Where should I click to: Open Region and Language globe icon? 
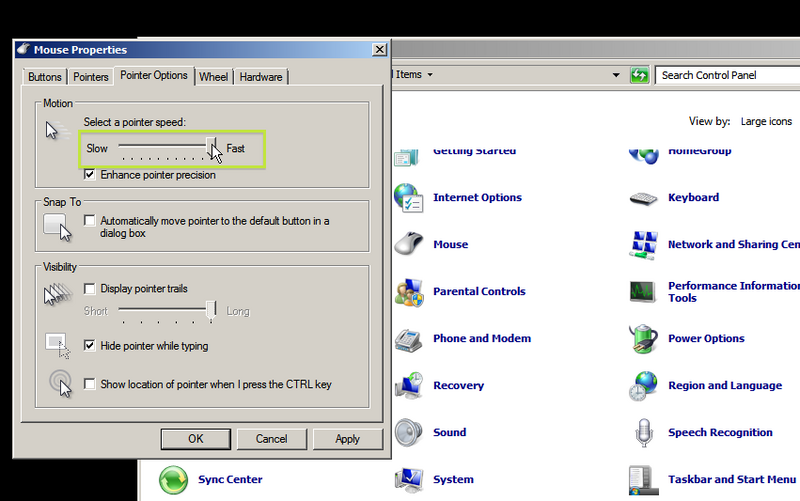point(643,386)
